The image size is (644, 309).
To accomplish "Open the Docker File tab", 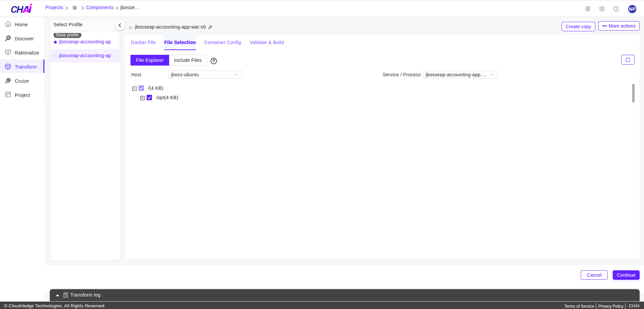I will pyautogui.click(x=143, y=42).
